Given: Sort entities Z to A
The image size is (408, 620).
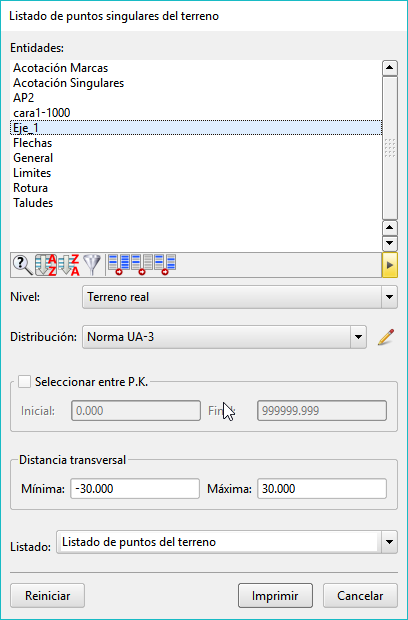Looking at the screenshot, I should (69, 265).
